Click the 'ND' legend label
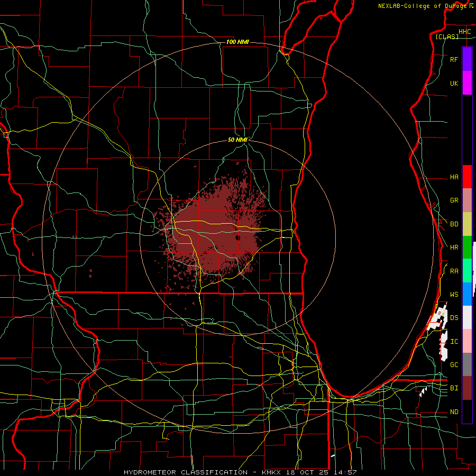Screen dimensions: 476x476 point(454,412)
